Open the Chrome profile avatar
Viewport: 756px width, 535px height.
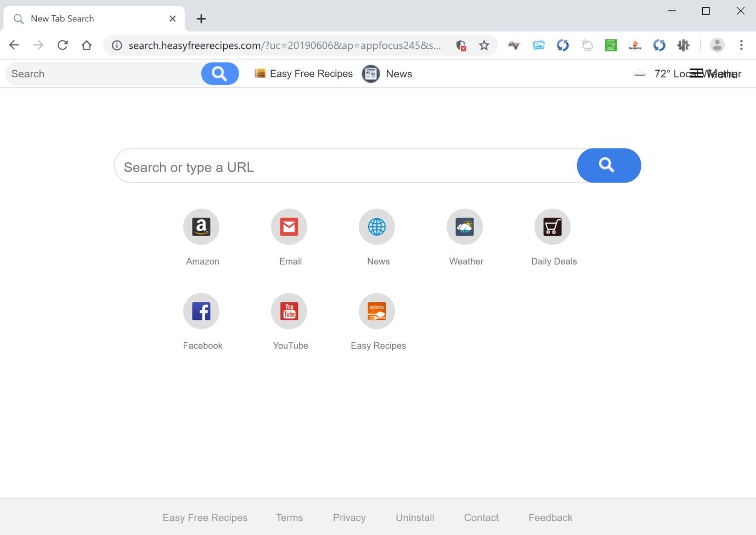(x=717, y=45)
